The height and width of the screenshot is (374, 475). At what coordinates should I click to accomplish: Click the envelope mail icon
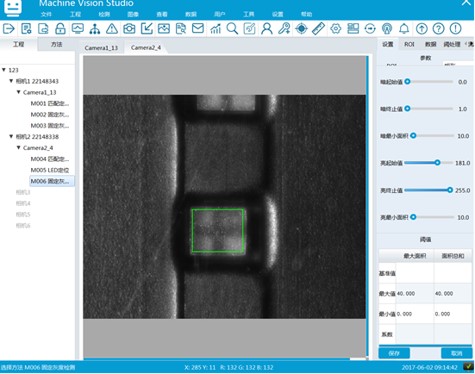(198, 28)
